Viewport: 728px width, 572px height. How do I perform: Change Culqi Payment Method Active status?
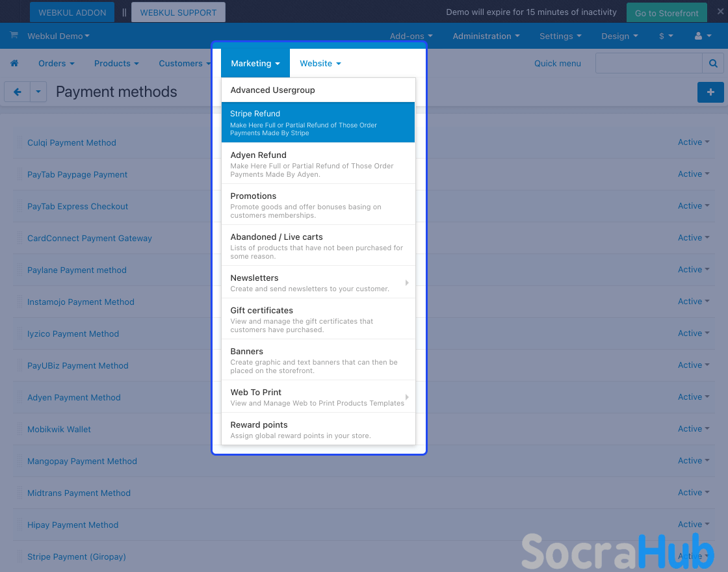click(x=694, y=142)
